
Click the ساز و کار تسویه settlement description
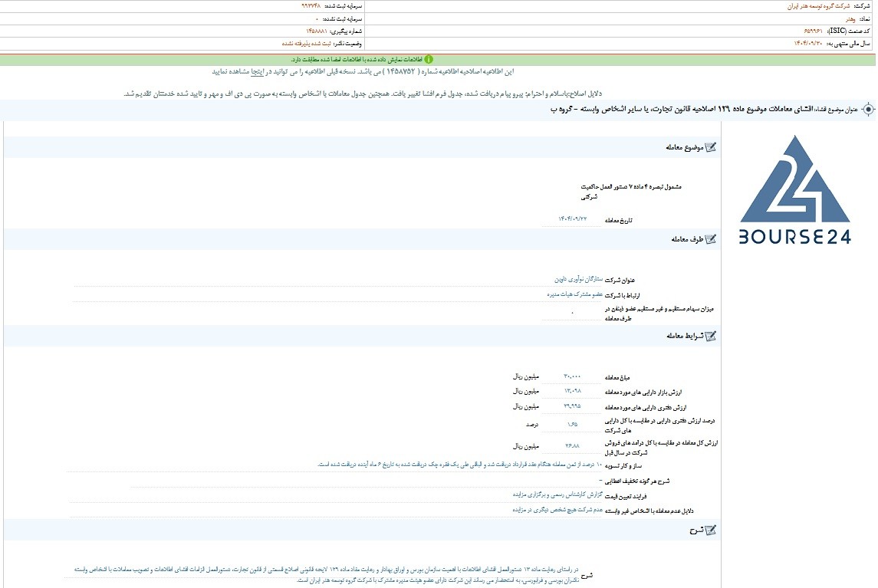click(460, 465)
